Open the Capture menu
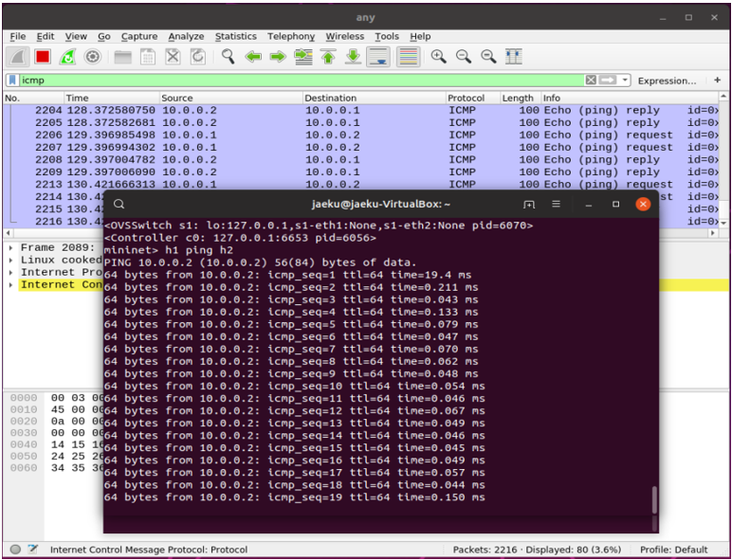 [139, 36]
